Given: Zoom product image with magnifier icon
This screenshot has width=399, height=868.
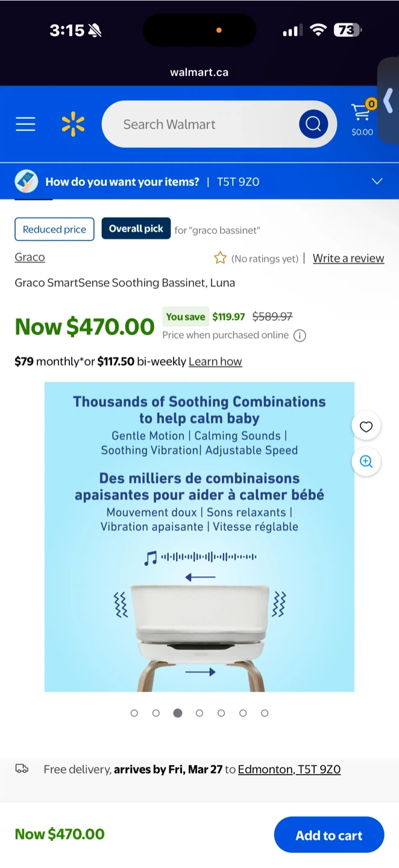Looking at the screenshot, I should click(366, 462).
